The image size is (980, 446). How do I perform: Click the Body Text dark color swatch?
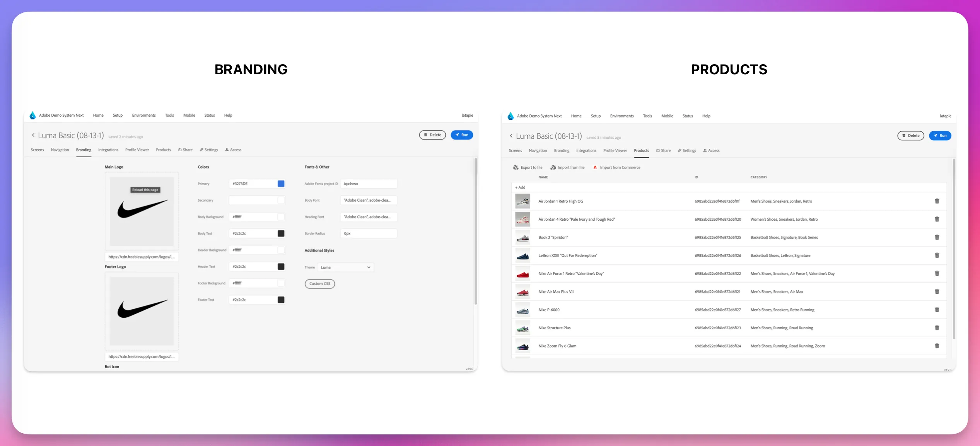pyautogui.click(x=281, y=233)
